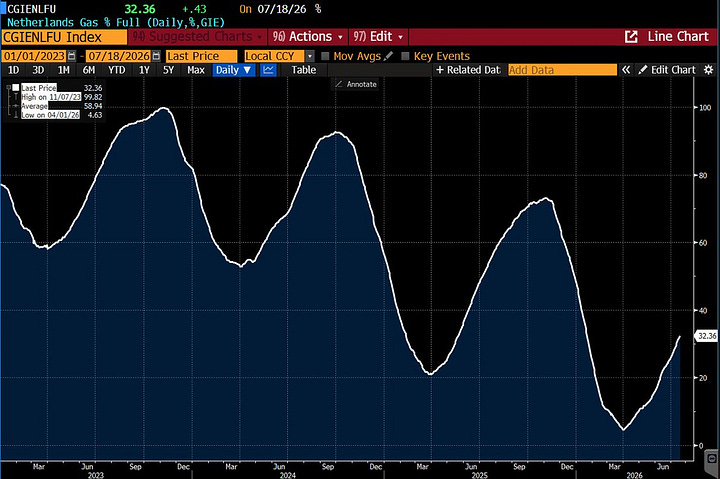Click the end date field 07/18/2026
This screenshot has height=479, width=720.
[119, 56]
